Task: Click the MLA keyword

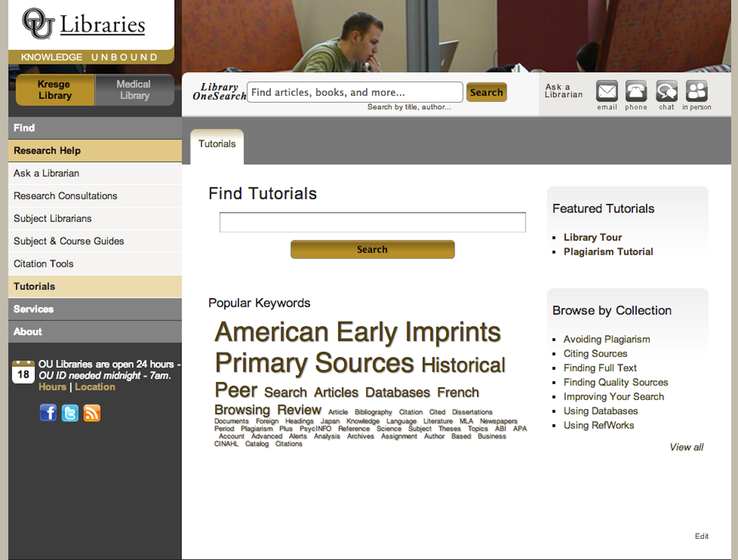Action: point(466,421)
